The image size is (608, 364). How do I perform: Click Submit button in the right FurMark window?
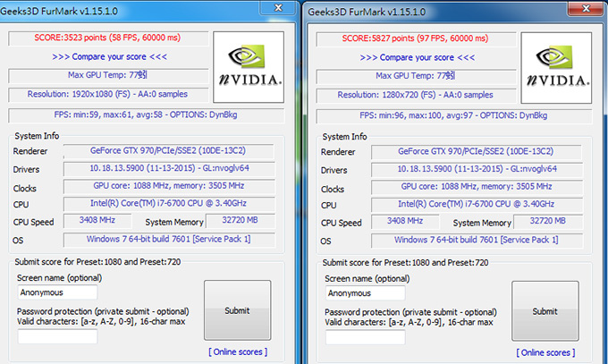pyautogui.click(x=545, y=311)
